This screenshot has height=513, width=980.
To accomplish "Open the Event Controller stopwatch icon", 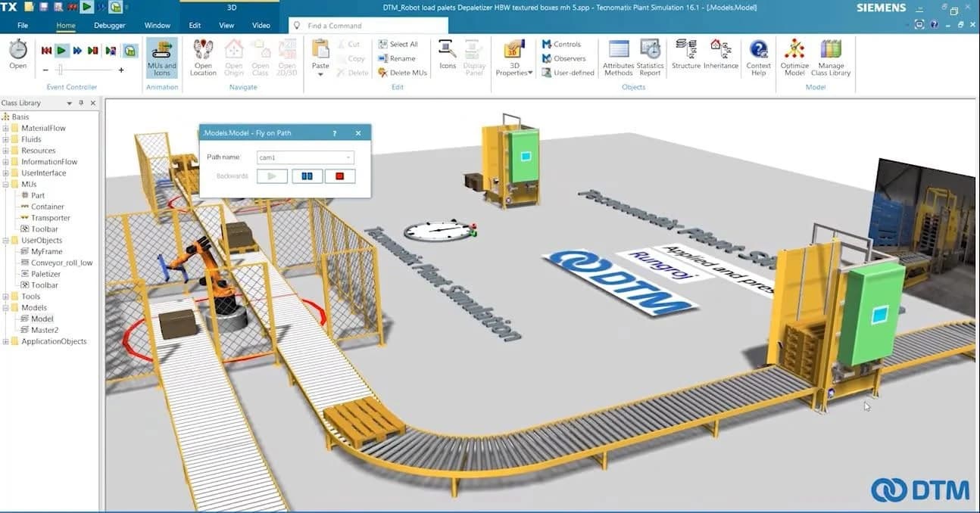I will [18, 51].
